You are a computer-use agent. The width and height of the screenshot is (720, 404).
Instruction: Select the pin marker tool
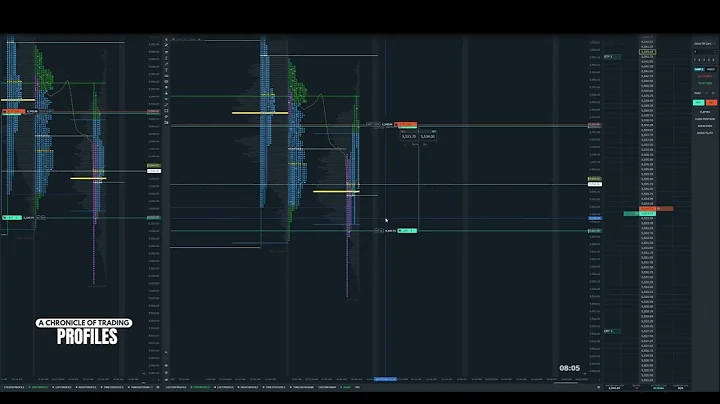click(x=166, y=87)
